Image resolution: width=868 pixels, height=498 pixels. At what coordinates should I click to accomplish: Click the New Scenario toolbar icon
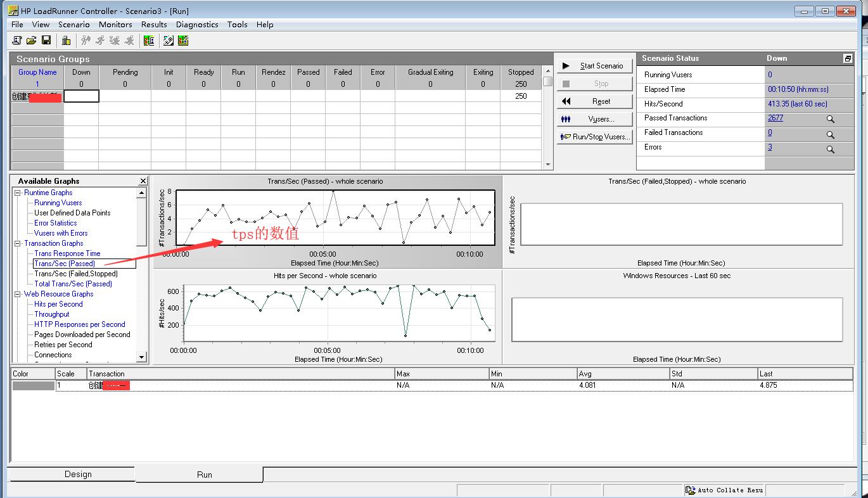tap(17, 41)
